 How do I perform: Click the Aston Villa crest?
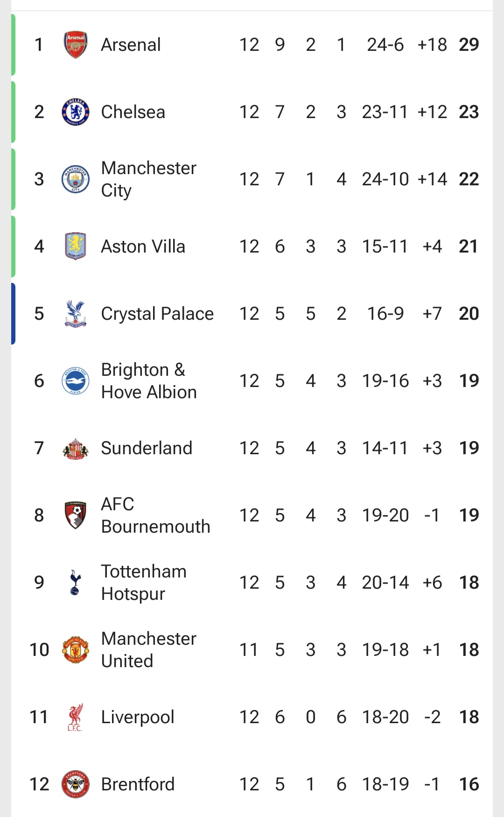click(75, 247)
